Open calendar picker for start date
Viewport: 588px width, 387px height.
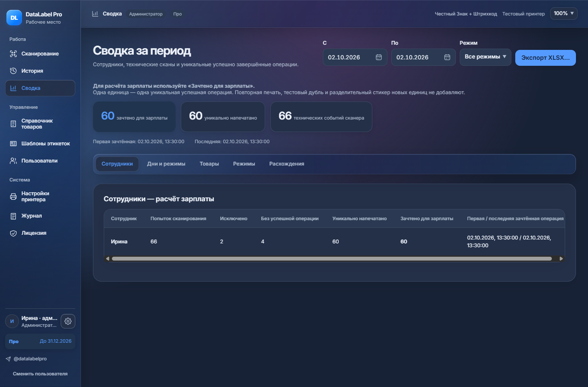pyautogui.click(x=379, y=57)
